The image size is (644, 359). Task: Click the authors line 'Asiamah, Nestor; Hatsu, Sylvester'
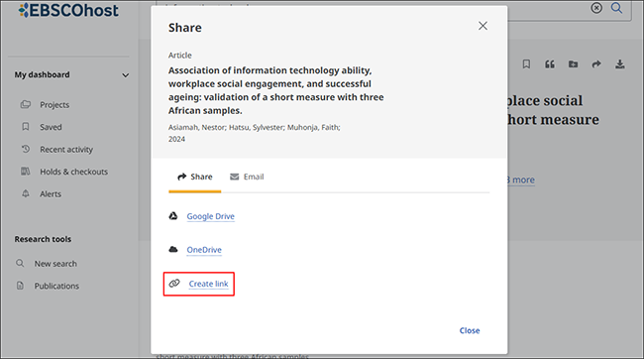tap(255, 128)
